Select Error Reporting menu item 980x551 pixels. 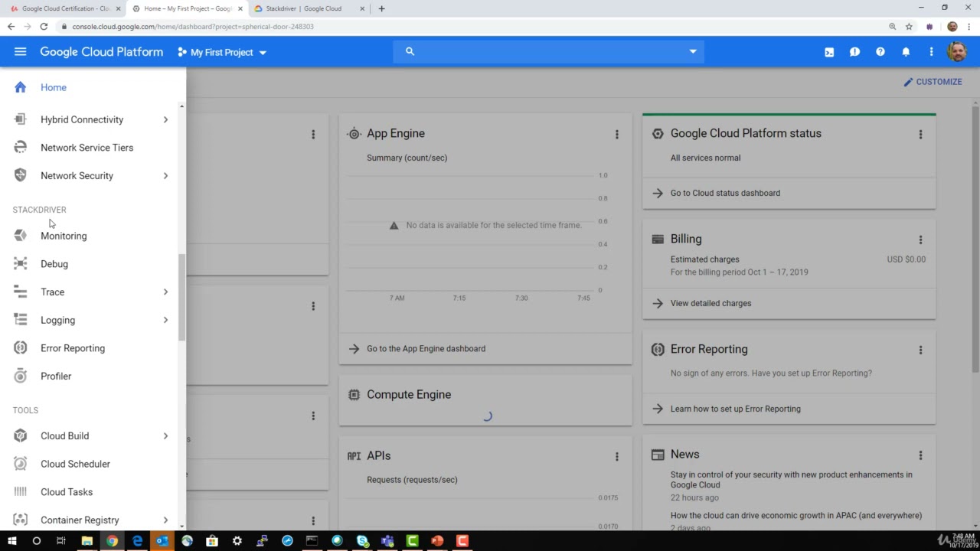pyautogui.click(x=73, y=348)
